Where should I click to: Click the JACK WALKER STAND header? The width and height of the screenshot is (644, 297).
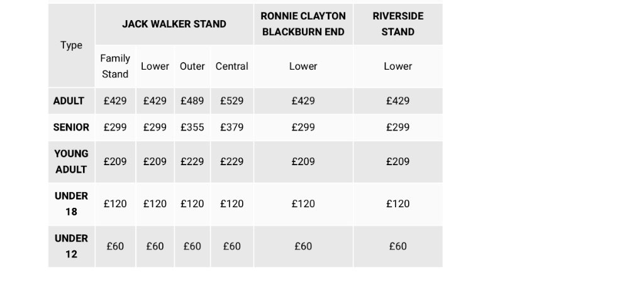[174, 24]
